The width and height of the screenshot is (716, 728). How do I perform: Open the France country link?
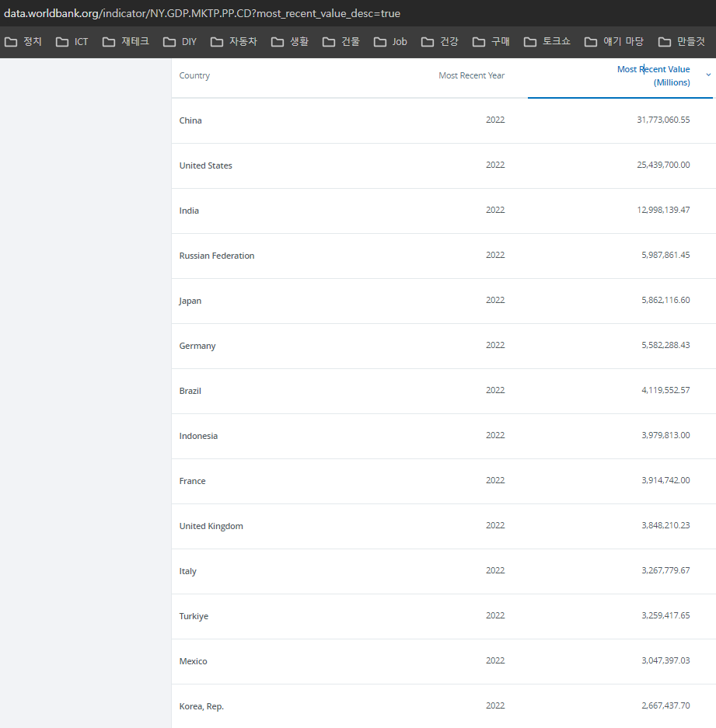tap(192, 481)
